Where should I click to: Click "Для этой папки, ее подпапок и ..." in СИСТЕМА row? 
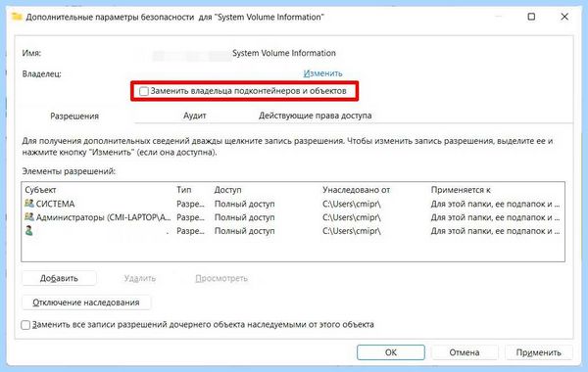pos(495,204)
